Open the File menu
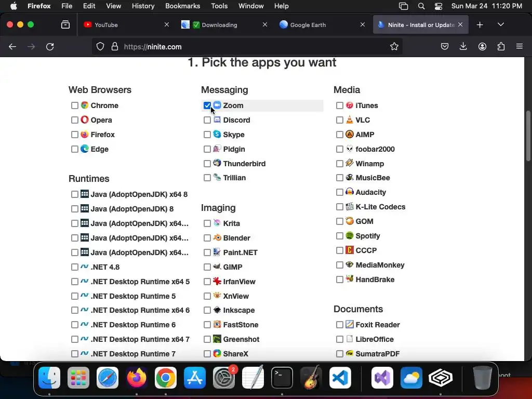Viewport: 532px width, 399px height. 67,6
